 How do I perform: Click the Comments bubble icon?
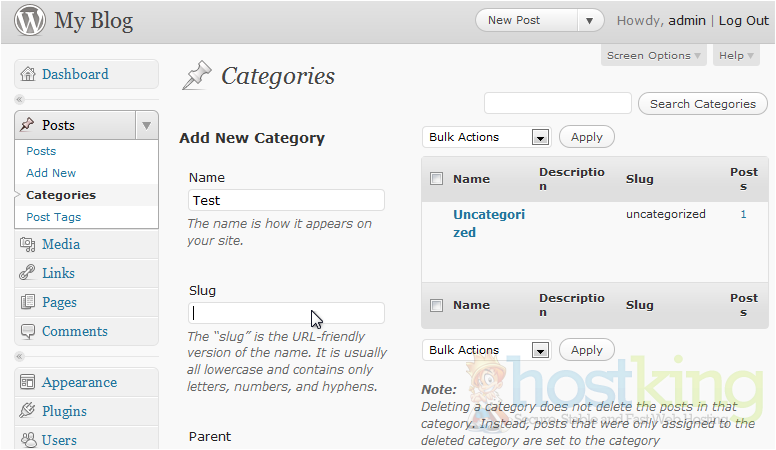pyautogui.click(x=27, y=331)
